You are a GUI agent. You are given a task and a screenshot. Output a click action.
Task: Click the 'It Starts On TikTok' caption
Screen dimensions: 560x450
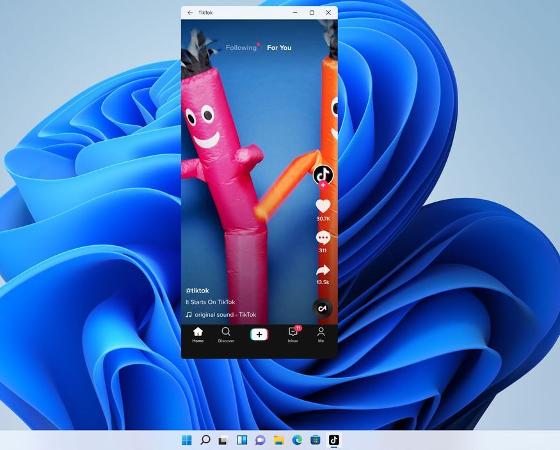[210, 302]
